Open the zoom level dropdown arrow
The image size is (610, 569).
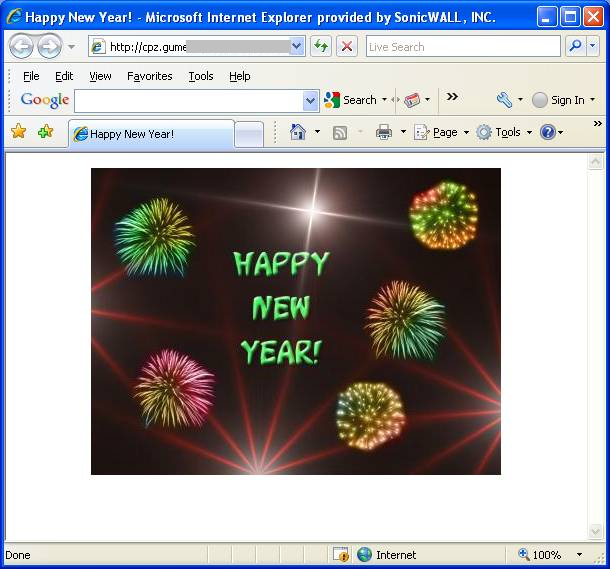579,555
